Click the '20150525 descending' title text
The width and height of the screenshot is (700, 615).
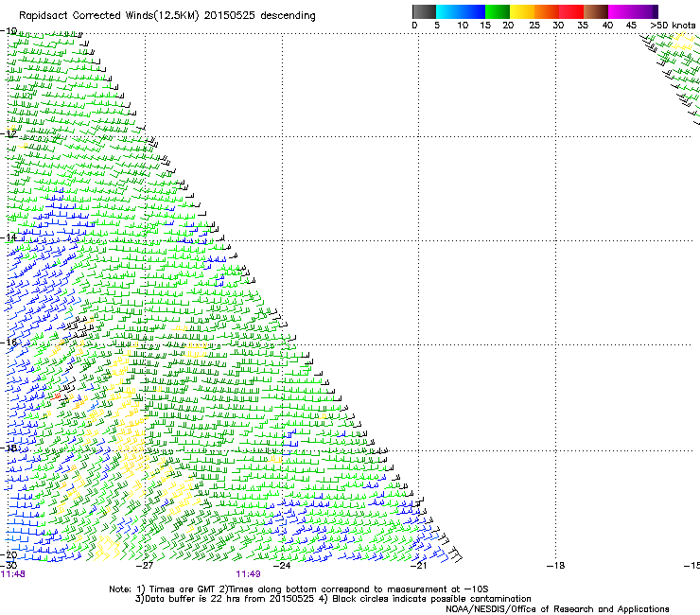click(259, 16)
